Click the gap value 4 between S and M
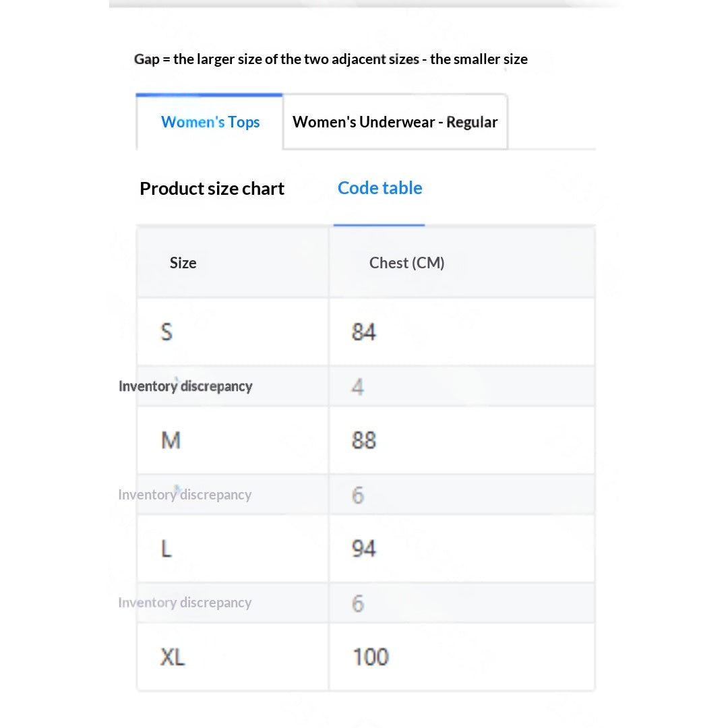The height and width of the screenshot is (728, 728). pos(357,386)
